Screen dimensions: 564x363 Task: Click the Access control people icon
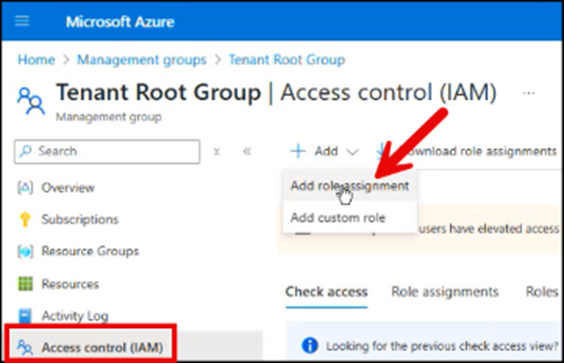[25, 347]
